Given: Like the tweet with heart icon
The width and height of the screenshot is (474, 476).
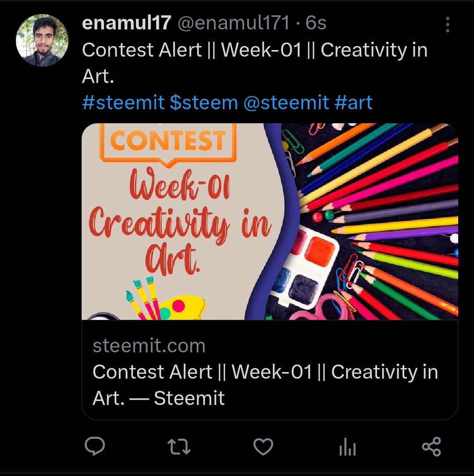Looking at the screenshot, I should click(263, 447).
